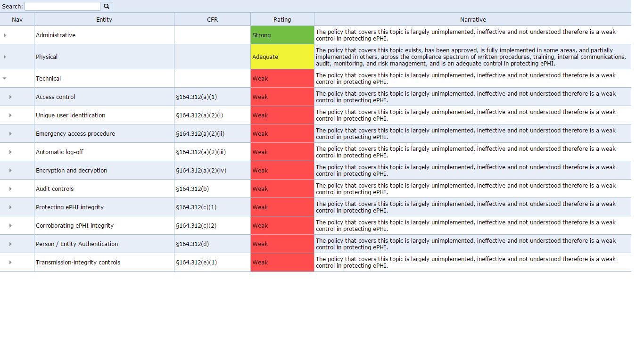Collapse the Technical row
The height and width of the screenshot is (362, 644).
click(x=5, y=79)
